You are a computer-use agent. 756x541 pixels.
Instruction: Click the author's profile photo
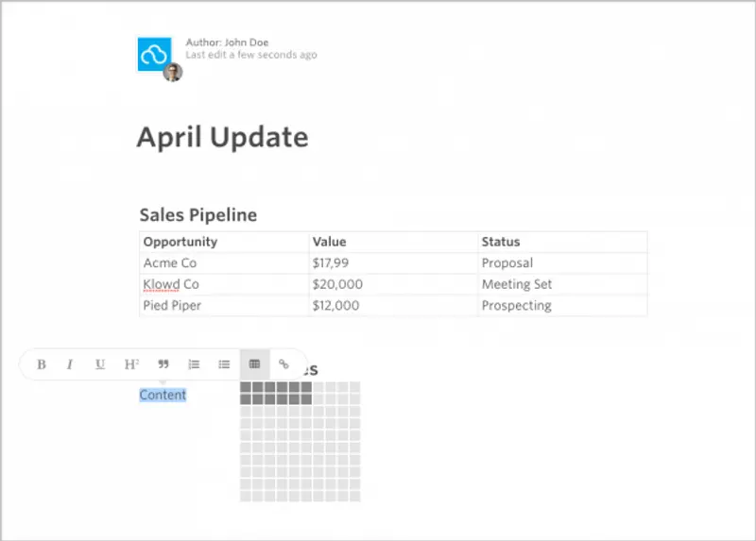(172, 73)
